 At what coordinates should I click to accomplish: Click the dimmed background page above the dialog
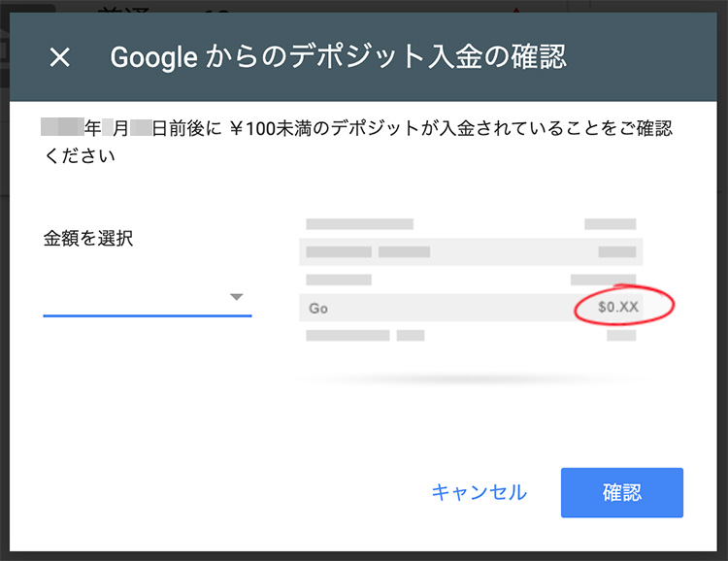(x=364, y=6)
